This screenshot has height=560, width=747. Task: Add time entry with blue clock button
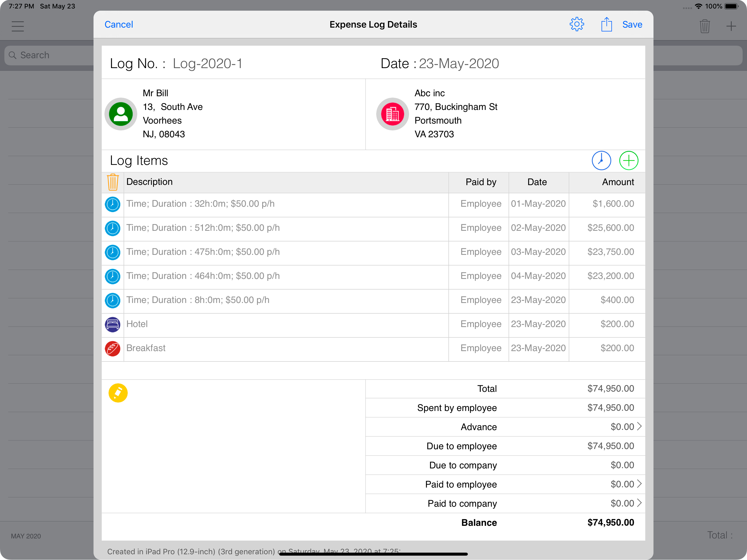click(601, 161)
